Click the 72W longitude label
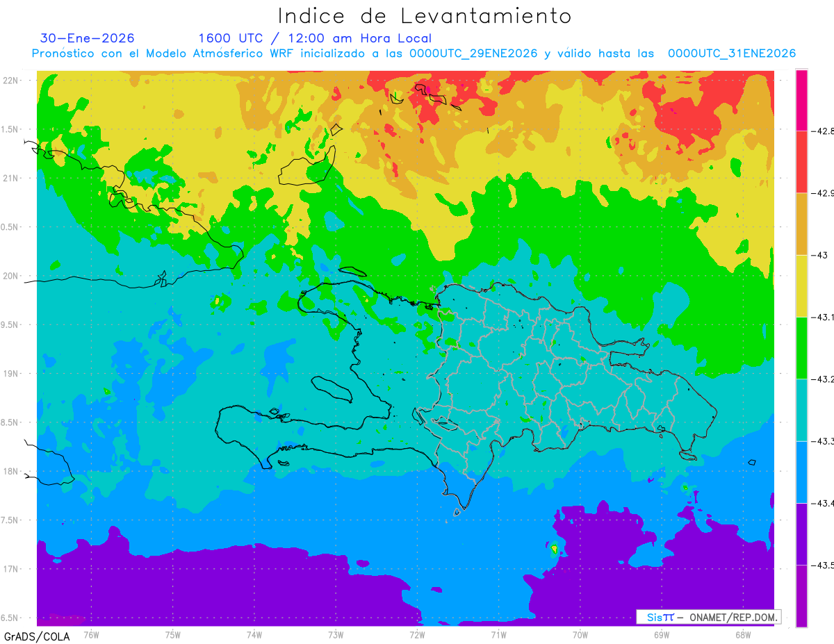 point(417,634)
